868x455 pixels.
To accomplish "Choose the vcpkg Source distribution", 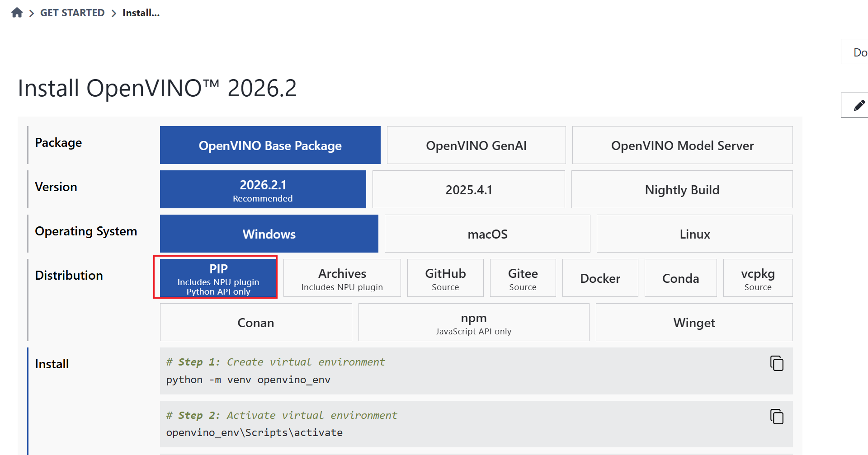I will [x=758, y=278].
